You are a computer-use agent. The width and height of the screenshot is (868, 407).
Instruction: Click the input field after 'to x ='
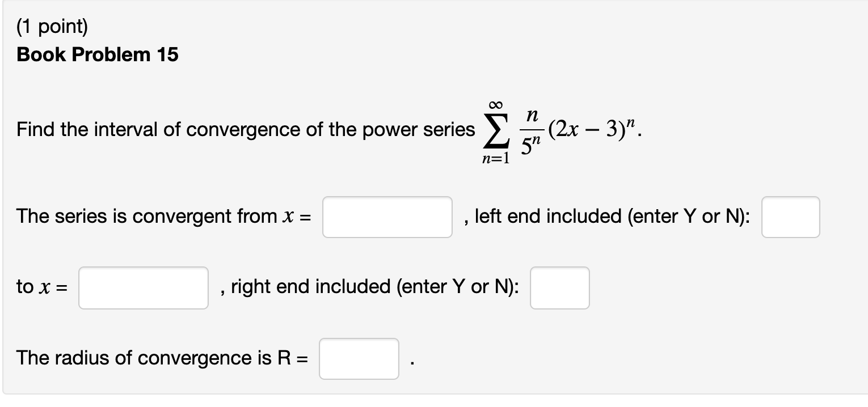click(x=142, y=287)
